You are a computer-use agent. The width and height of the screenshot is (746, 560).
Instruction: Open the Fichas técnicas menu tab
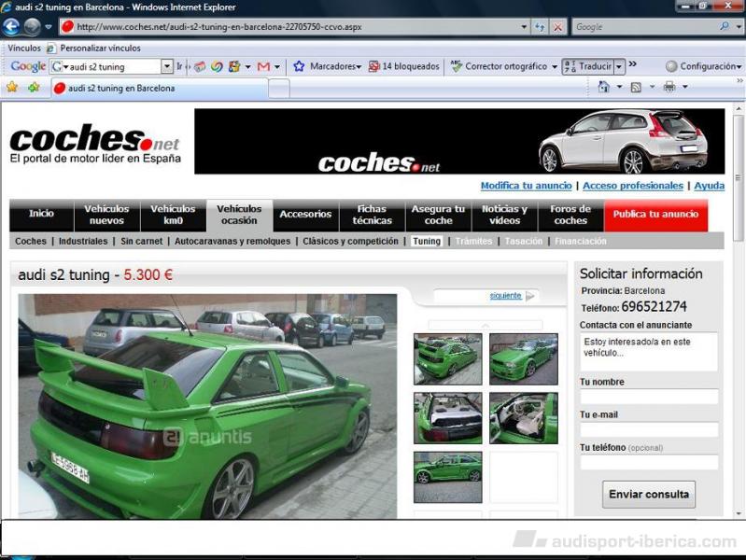tap(372, 215)
